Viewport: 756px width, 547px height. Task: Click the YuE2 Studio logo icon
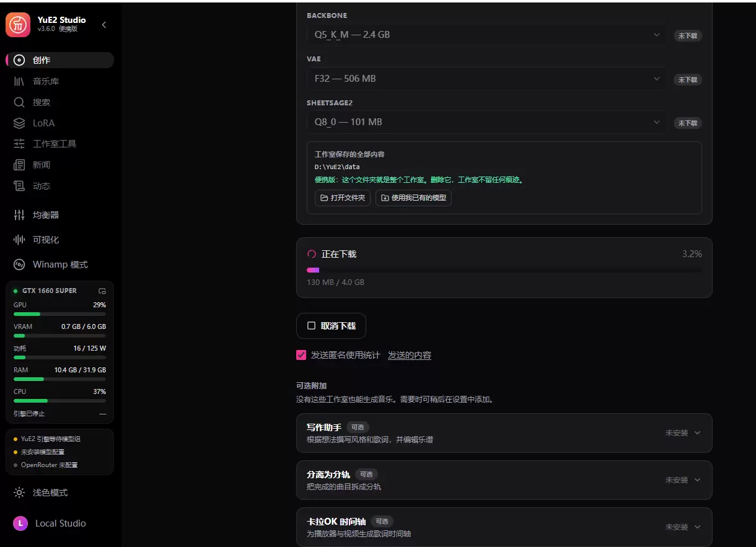pyautogui.click(x=18, y=25)
